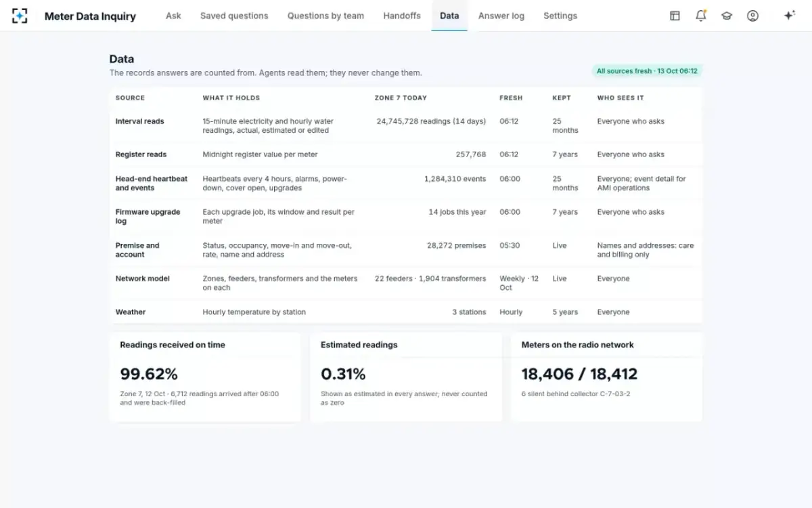Screen dimensions: 812x508
Task: Click the 99.62% figure
Action: coord(149,374)
